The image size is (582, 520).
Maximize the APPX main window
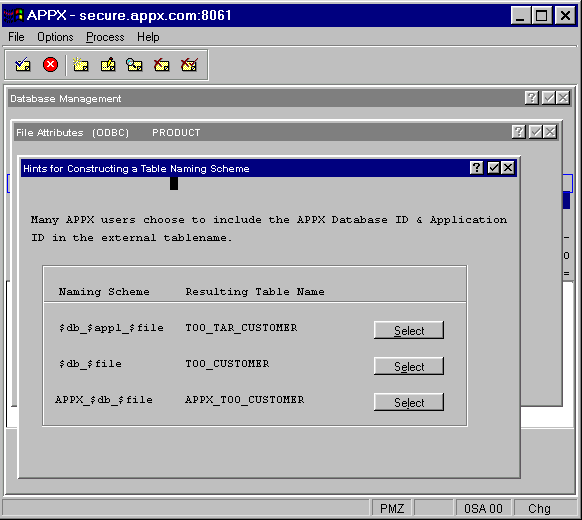pos(542,16)
